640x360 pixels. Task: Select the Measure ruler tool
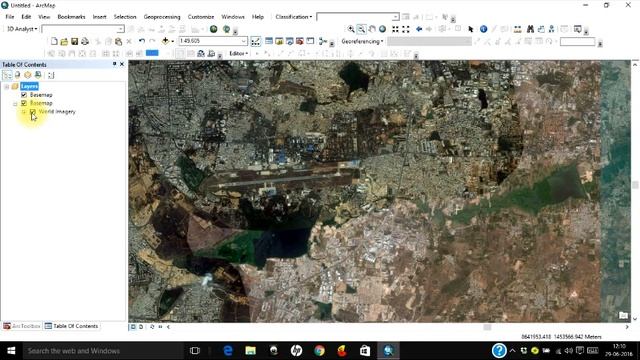click(518, 29)
